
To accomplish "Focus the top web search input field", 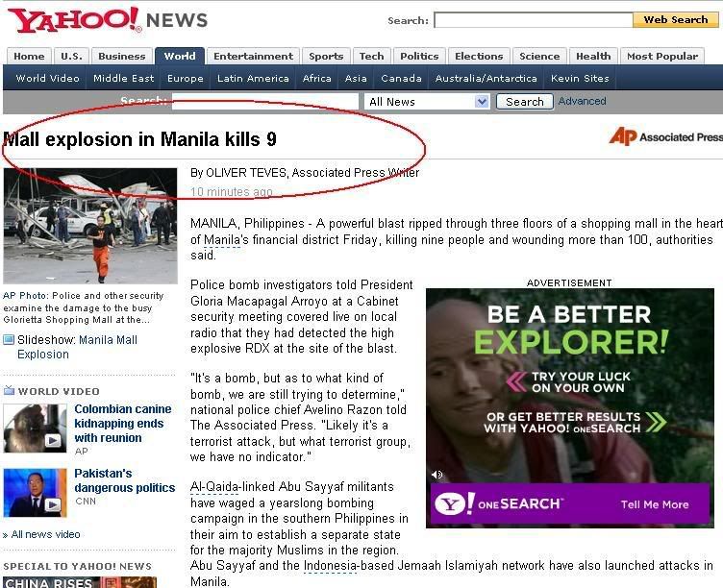I will click(x=534, y=20).
